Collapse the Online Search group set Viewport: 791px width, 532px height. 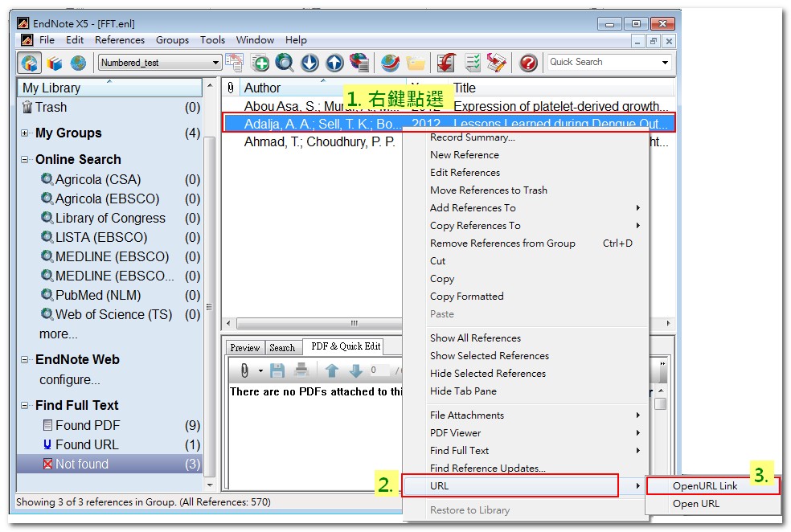(x=25, y=159)
